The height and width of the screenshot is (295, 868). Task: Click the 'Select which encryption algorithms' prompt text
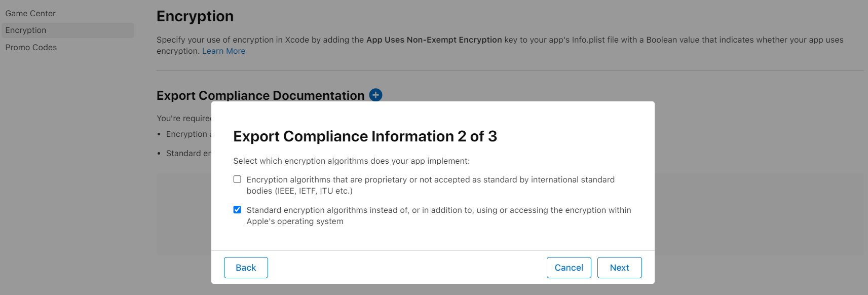point(351,161)
